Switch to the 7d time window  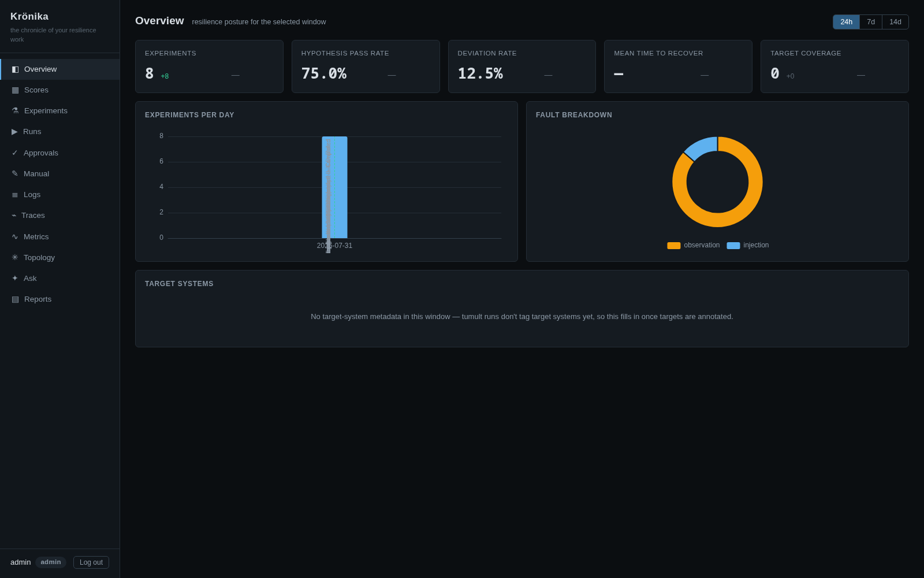pos(871,22)
